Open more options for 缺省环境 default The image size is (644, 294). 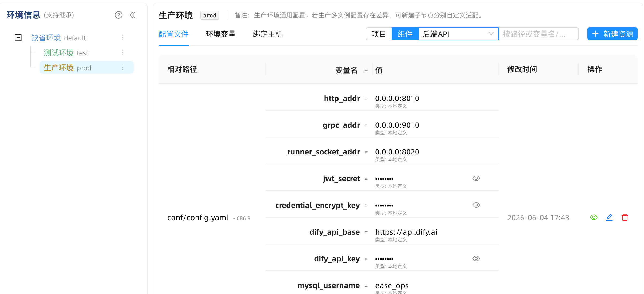pyautogui.click(x=123, y=37)
